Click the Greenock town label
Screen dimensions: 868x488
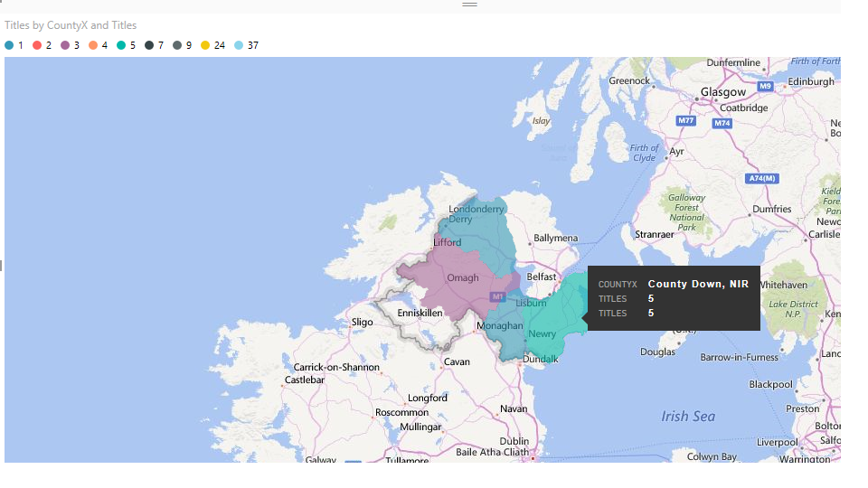click(x=629, y=80)
